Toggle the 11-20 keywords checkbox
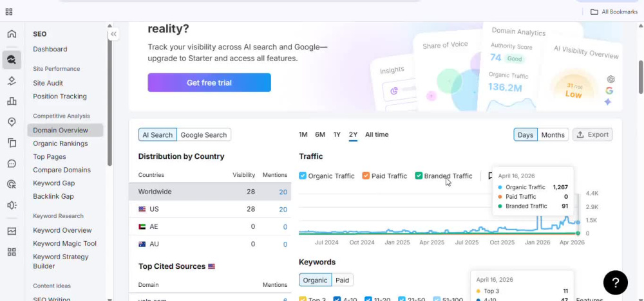The width and height of the screenshot is (644, 301). click(368, 298)
